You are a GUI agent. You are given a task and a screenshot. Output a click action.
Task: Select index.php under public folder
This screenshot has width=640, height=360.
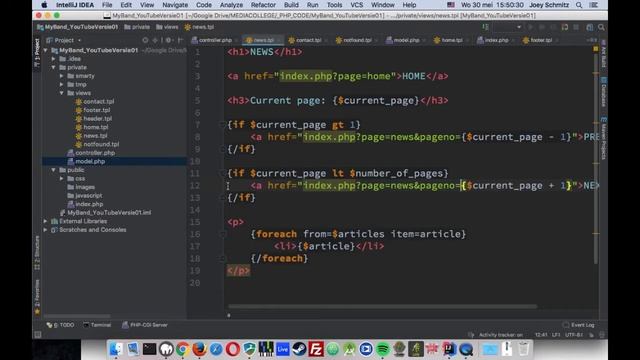[x=85, y=204]
